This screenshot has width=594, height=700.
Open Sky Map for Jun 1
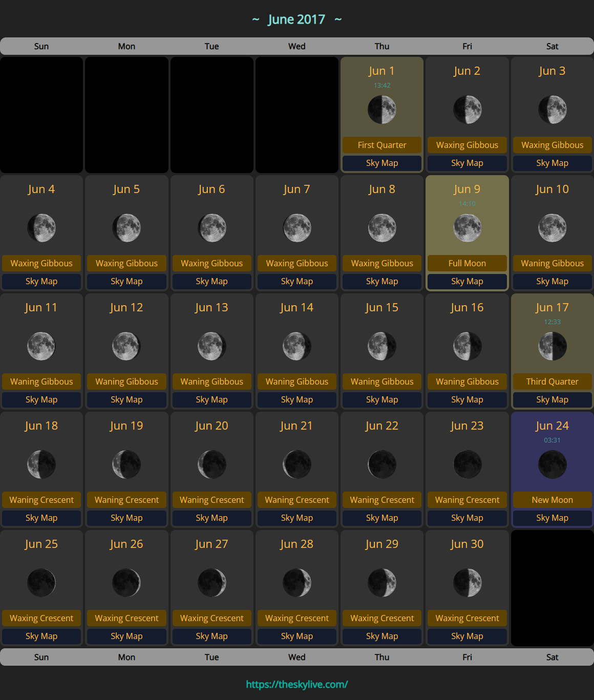click(382, 163)
